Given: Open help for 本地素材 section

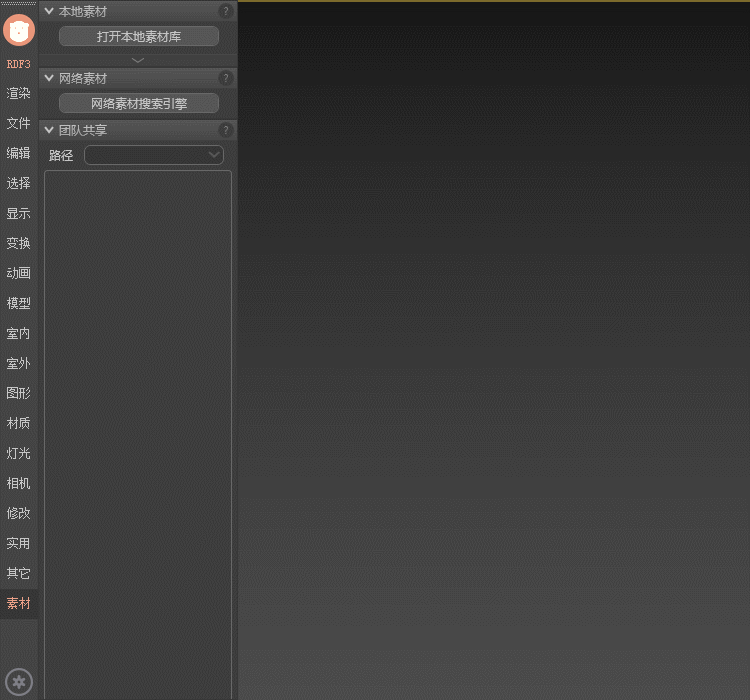Looking at the screenshot, I should (x=226, y=11).
